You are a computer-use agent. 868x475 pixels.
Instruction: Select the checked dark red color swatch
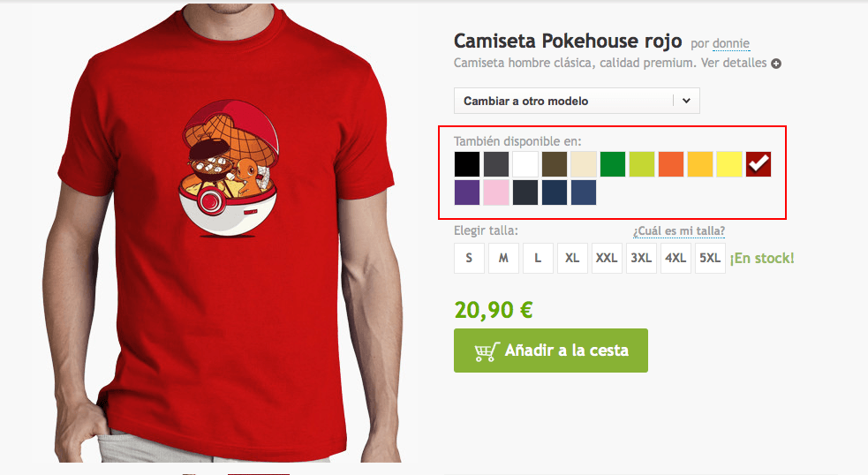click(x=759, y=164)
